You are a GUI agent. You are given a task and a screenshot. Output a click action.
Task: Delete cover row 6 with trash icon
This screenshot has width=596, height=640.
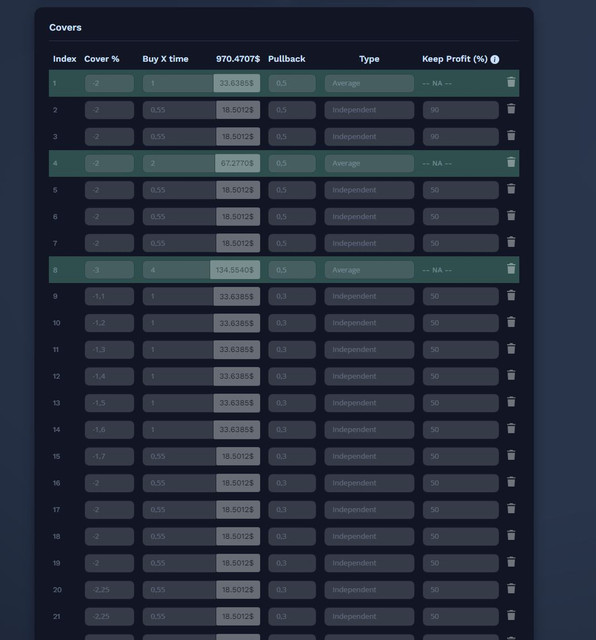tap(511, 216)
